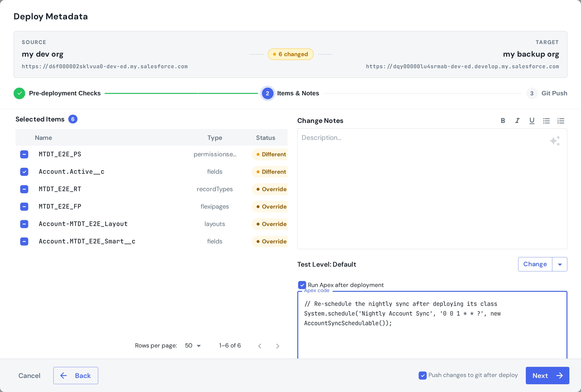Click into the Apex code editor
This screenshot has width=581, height=392.
(432, 325)
